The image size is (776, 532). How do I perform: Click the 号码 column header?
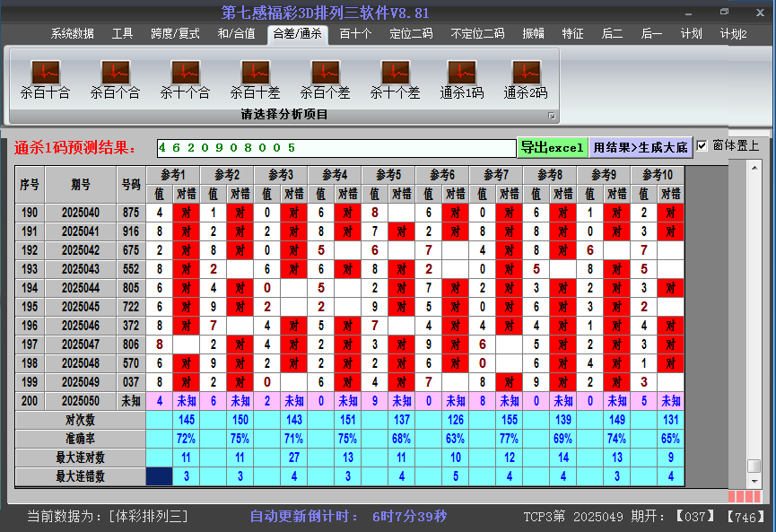[x=131, y=185]
